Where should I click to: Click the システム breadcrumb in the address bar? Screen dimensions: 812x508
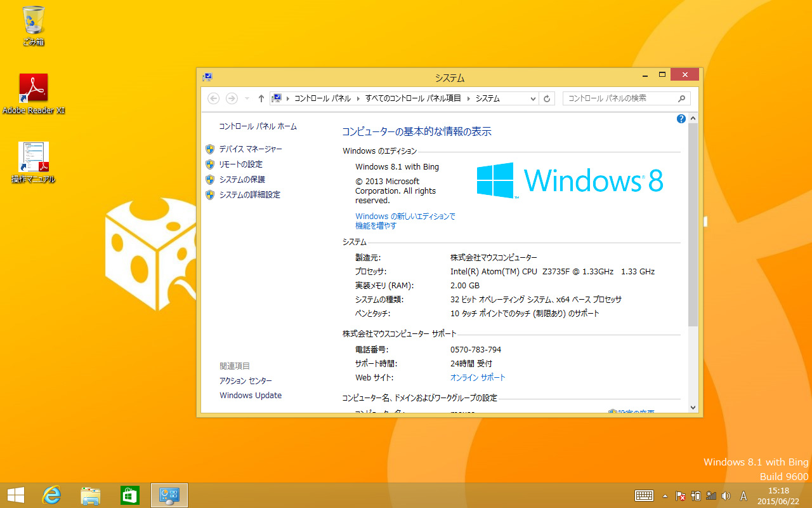click(x=487, y=98)
